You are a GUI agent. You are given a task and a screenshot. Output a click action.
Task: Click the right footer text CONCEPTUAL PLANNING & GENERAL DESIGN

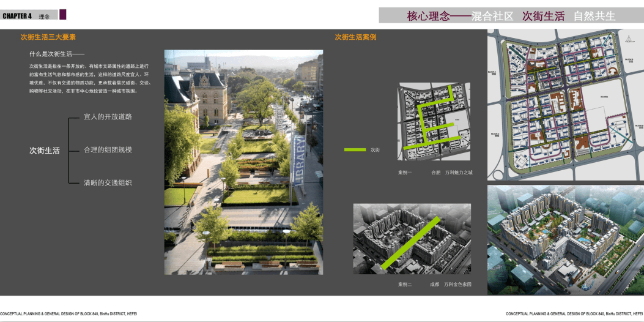(x=575, y=314)
